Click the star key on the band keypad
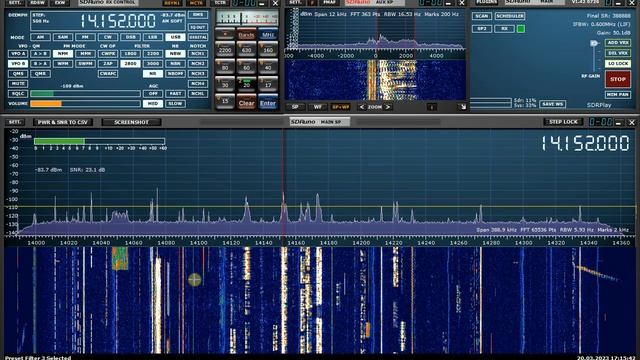Viewport: 640px width, 360px height. coord(225,34)
